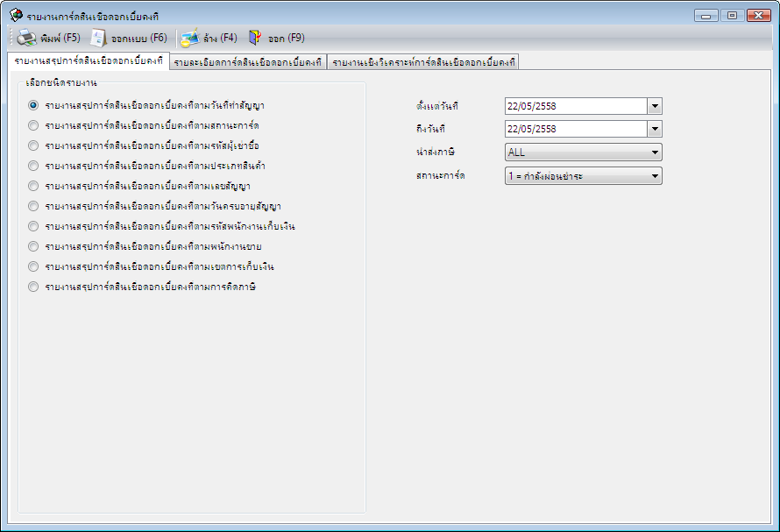This screenshot has width=780, height=532.
Task: Click the ออก (F9) exit button label
Action: (287, 38)
